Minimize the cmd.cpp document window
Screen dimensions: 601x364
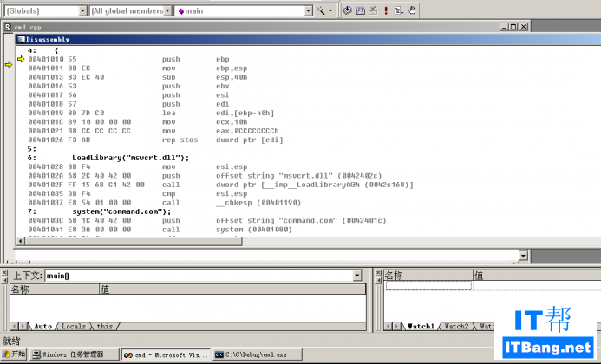(505, 27)
